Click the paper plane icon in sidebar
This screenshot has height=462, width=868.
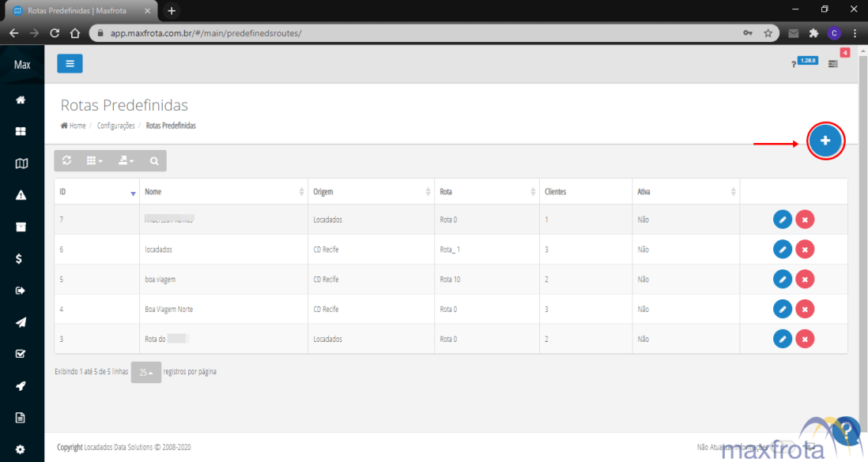pyautogui.click(x=21, y=322)
